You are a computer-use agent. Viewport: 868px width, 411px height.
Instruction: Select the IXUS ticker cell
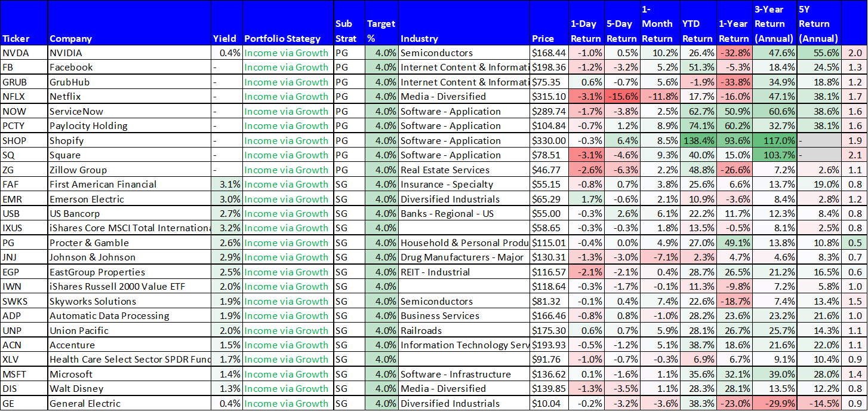24,228
